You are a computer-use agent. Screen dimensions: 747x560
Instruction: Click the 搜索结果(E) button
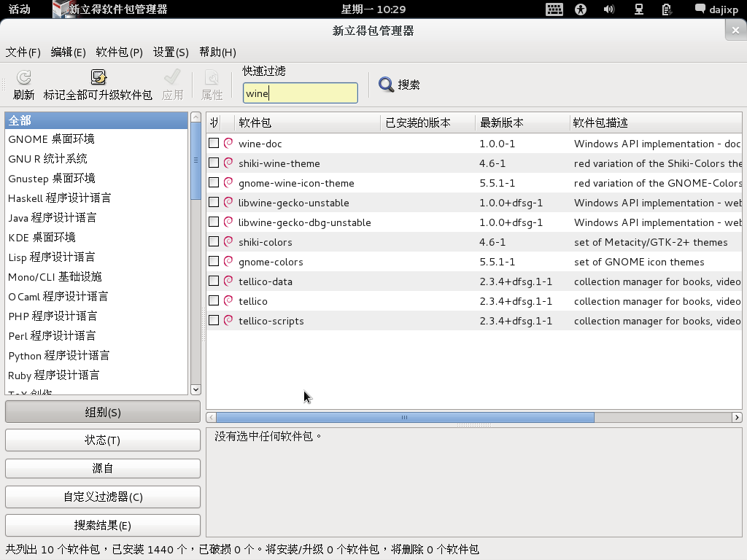coord(103,525)
